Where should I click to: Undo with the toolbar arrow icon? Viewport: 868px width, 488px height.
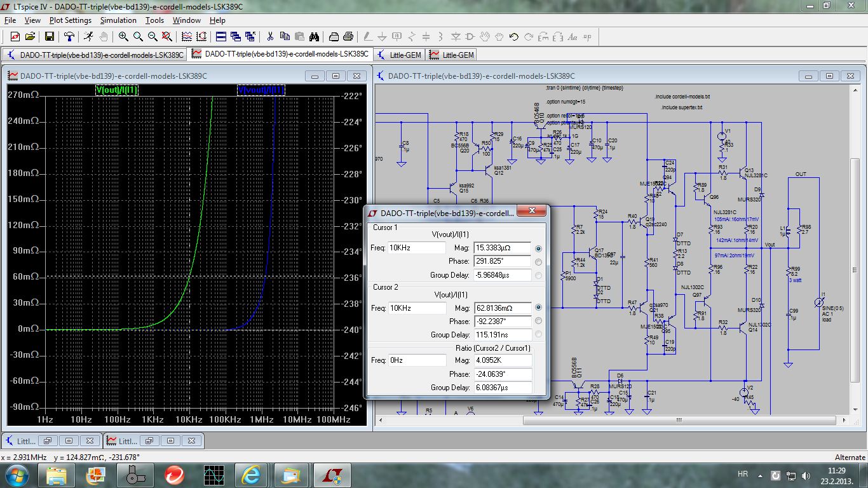click(514, 36)
